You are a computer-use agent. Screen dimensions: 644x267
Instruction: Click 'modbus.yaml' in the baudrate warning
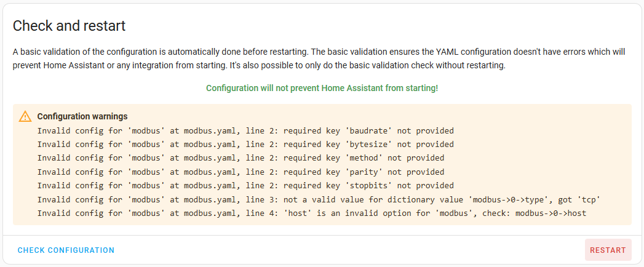tap(209, 130)
